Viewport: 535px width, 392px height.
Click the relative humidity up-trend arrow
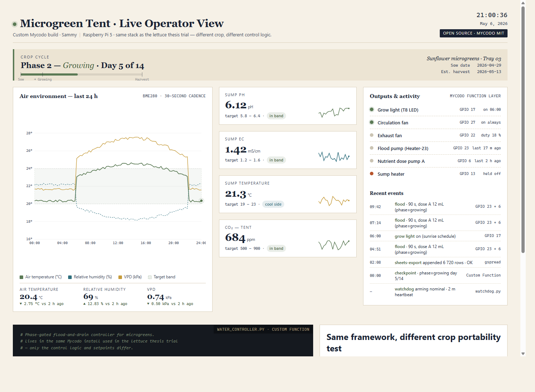[x=85, y=304]
